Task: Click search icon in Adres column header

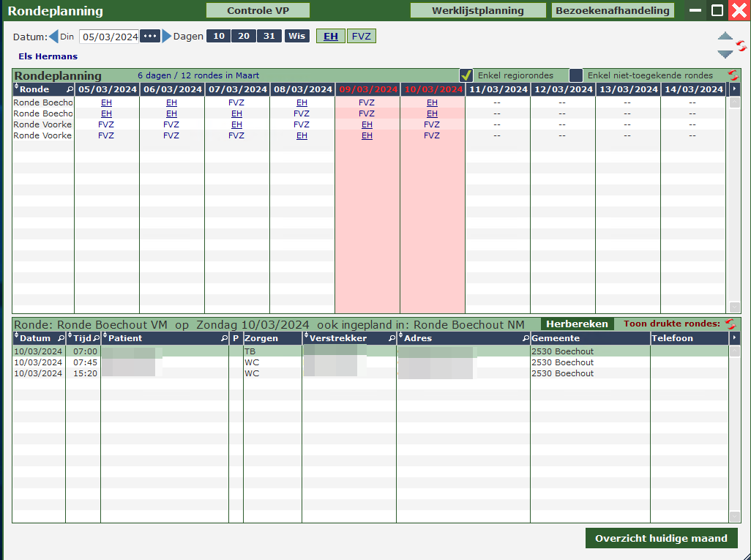Action: pos(525,339)
